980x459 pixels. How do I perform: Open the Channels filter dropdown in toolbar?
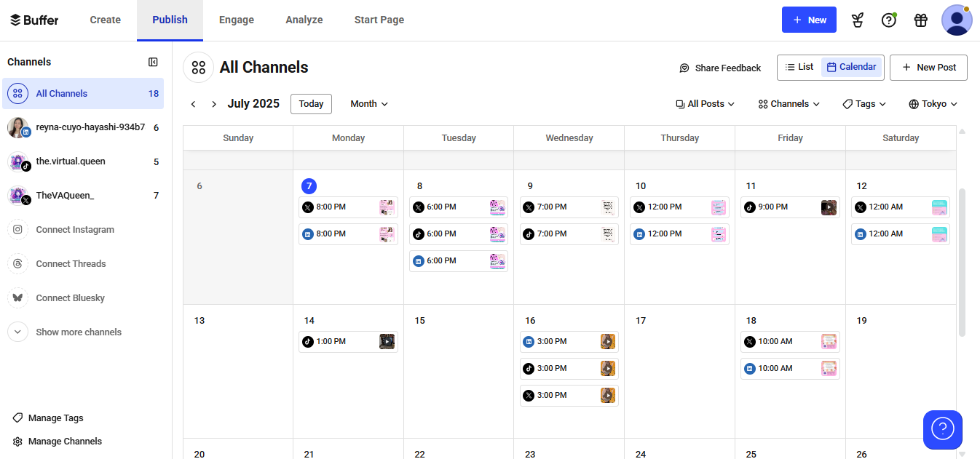pyautogui.click(x=789, y=104)
